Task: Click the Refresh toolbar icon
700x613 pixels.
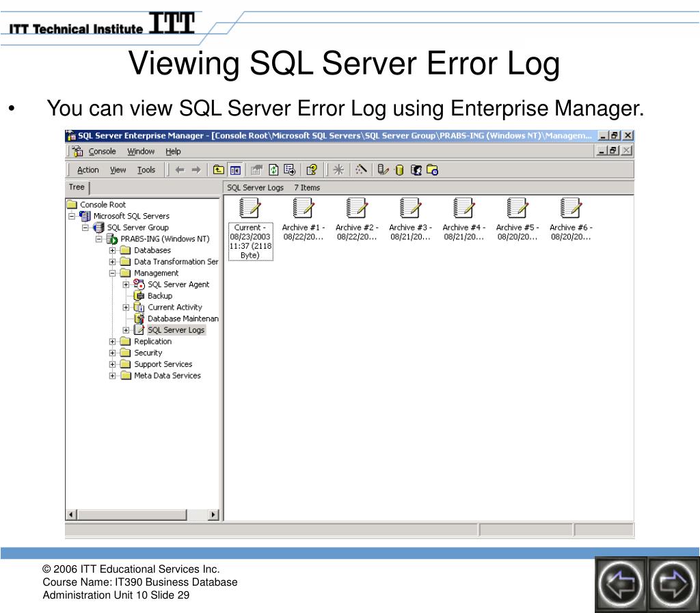Action: (273, 170)
